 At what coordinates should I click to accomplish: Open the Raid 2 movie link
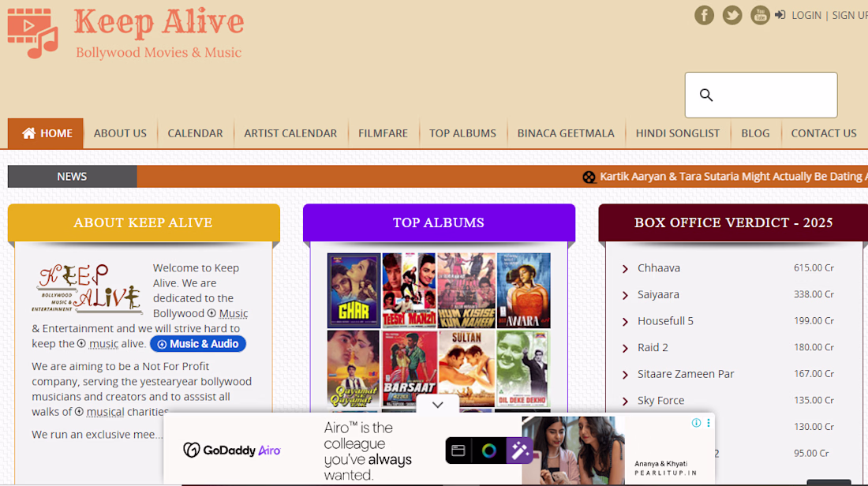[653, 348]
